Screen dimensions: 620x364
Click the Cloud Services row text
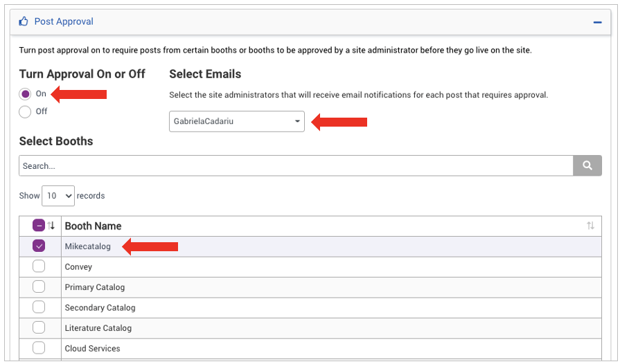93,349
